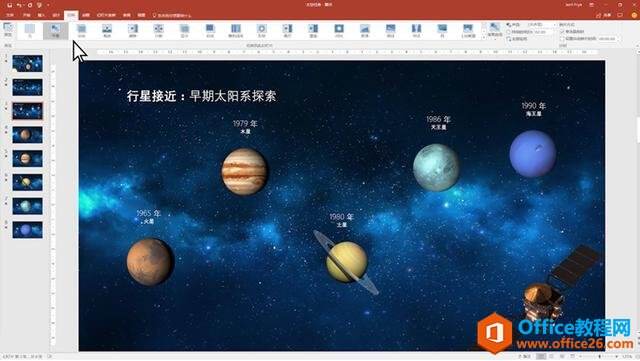Open Effect Options (效果选项) dropdown

click(494, 31)
